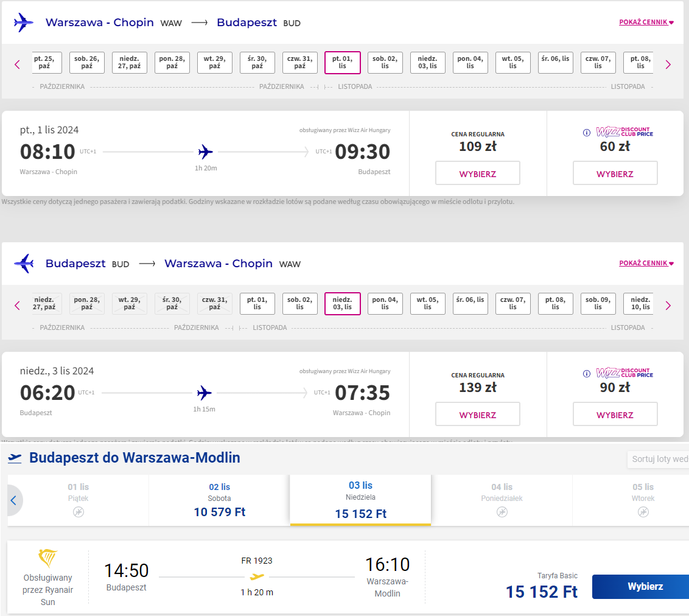Show earlier dates for Budapeszt to Warszawa

[17, 306]
